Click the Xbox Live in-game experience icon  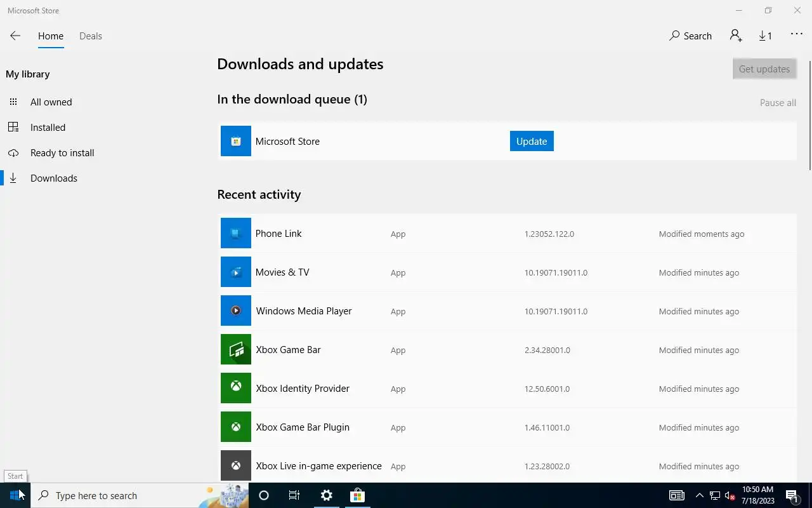pos(236,465)
